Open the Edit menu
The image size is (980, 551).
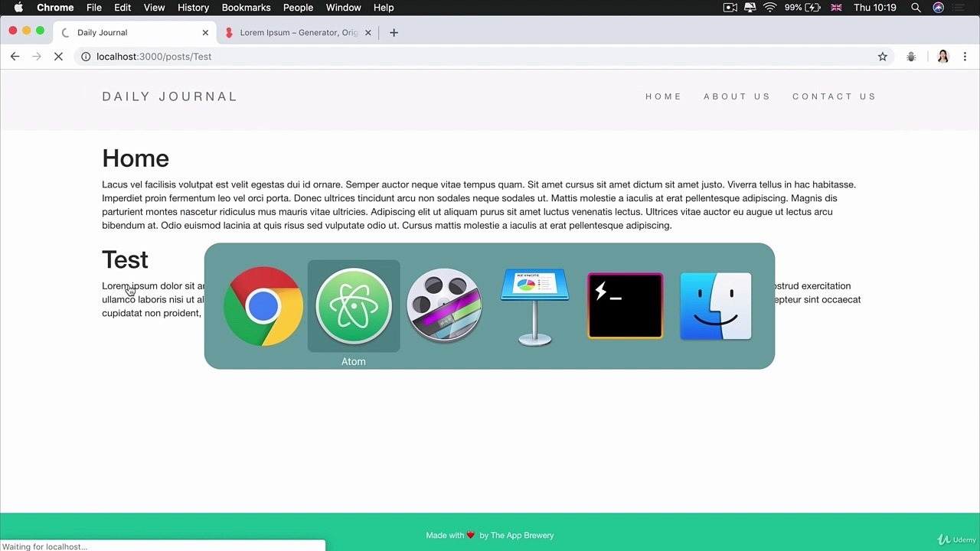[122, 8]
